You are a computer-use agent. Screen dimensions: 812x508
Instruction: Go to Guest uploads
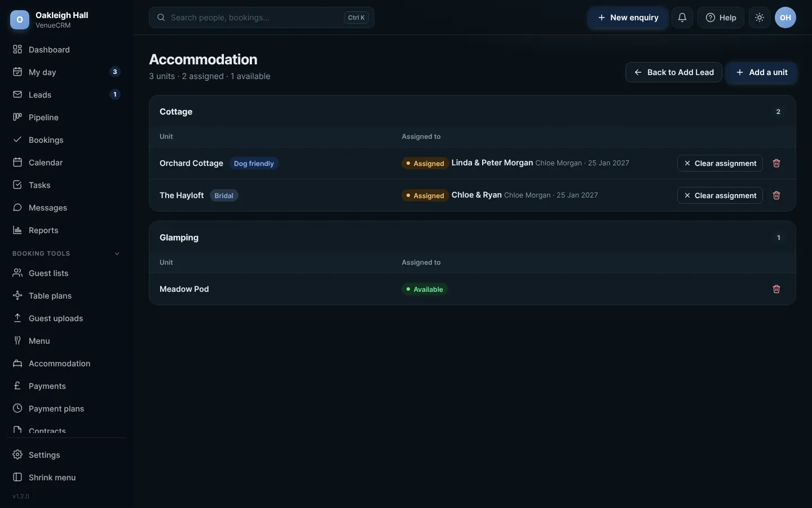[x=67, y=318]
